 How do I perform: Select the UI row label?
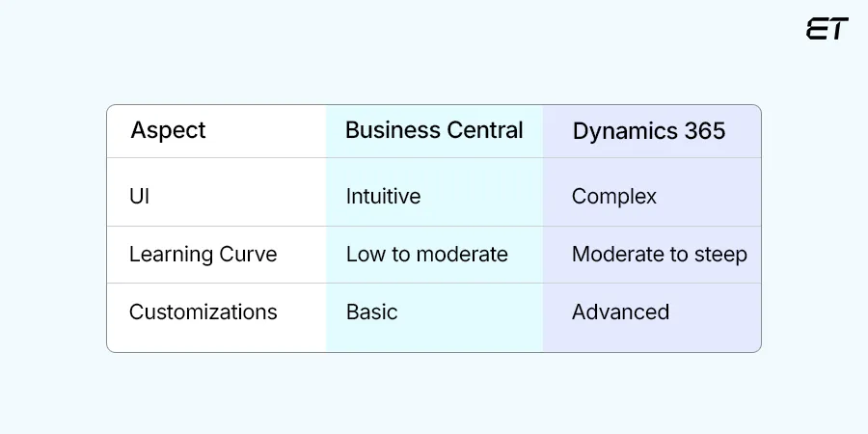point(139,197)
